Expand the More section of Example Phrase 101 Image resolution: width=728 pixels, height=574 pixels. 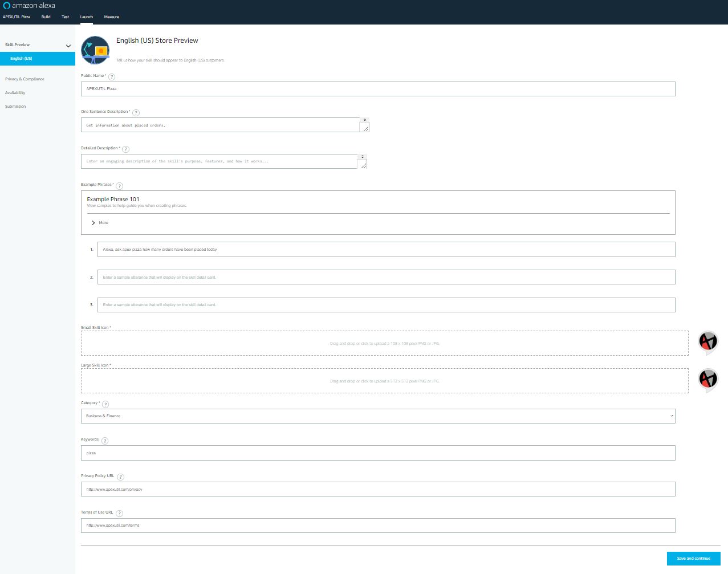click(x=99, y=223)
